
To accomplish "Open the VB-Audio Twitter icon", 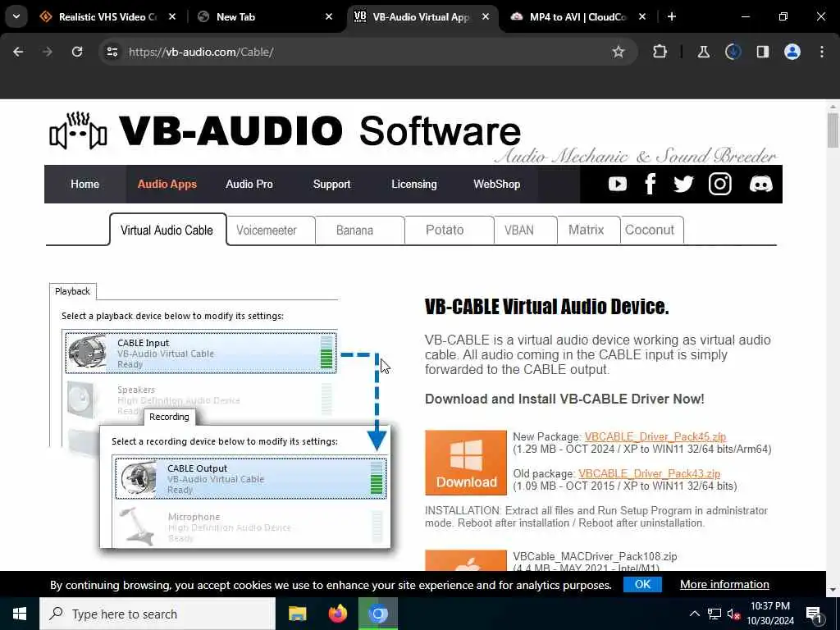I will (683, 185).
